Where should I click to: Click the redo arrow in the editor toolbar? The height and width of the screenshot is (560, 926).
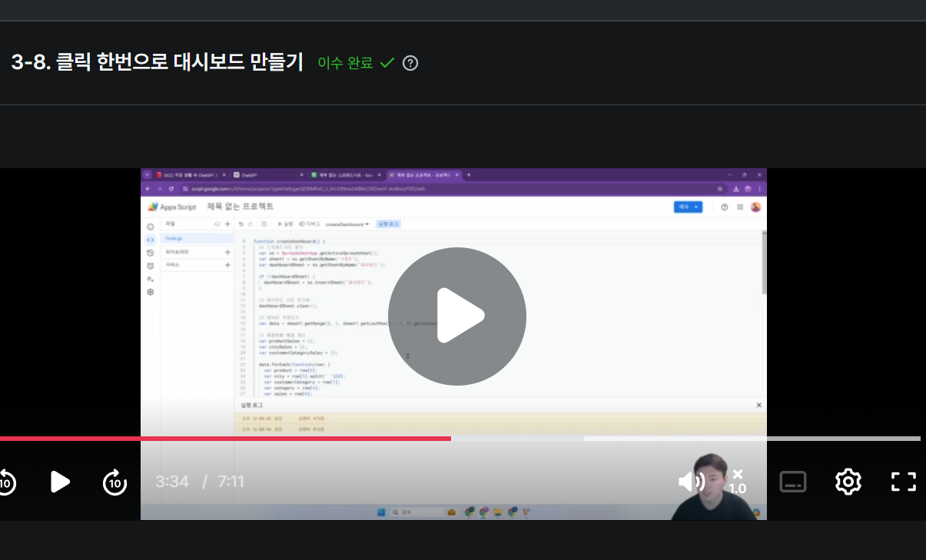[x=251, y=224]
